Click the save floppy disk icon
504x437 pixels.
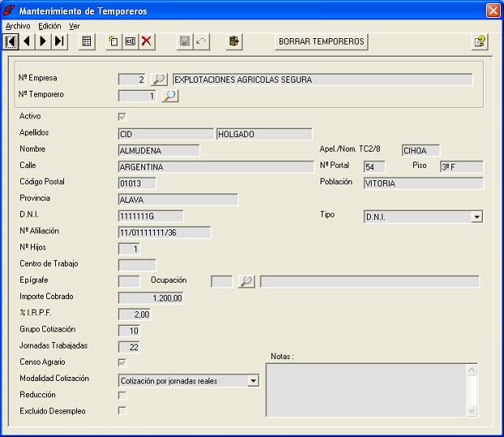pyautogui.click(x=185, y=41)
